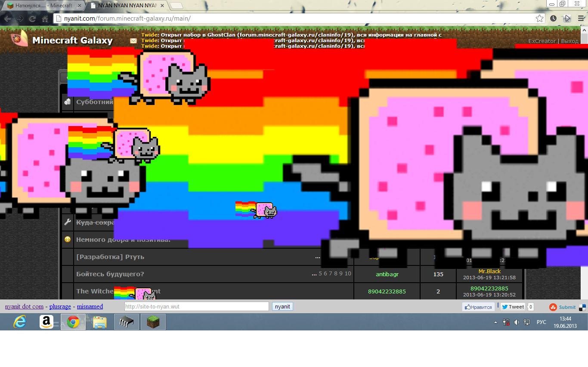Focus the site-to-nyan URL input field

(x=197, y=306)
